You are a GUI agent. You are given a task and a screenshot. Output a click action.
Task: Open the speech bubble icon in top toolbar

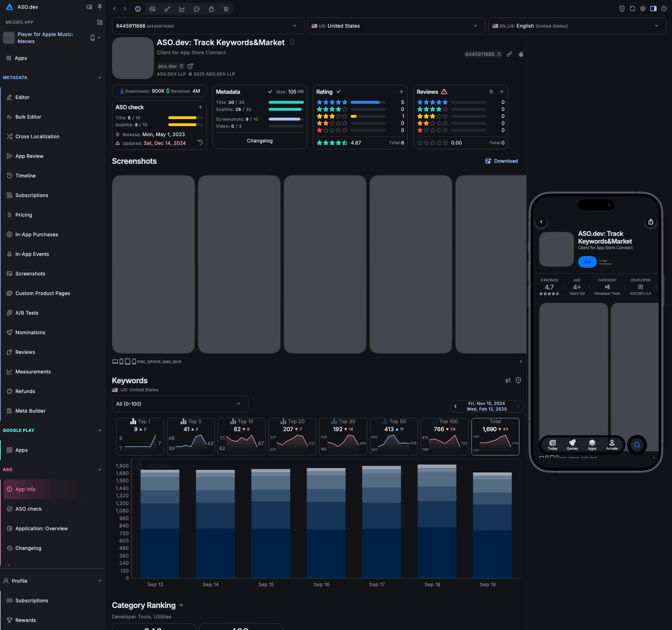pyautogui.click(x=197, y=9)
